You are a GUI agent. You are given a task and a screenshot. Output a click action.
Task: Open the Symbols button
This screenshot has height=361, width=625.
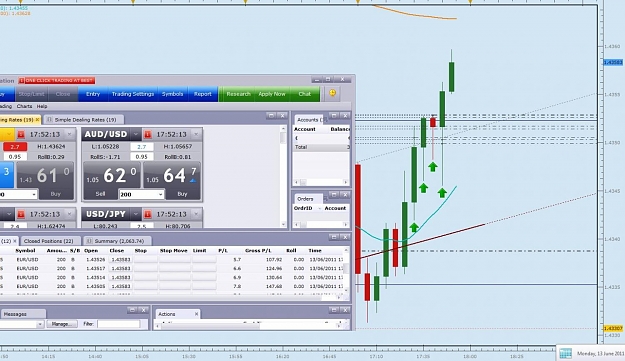click(x=172, y=94)
